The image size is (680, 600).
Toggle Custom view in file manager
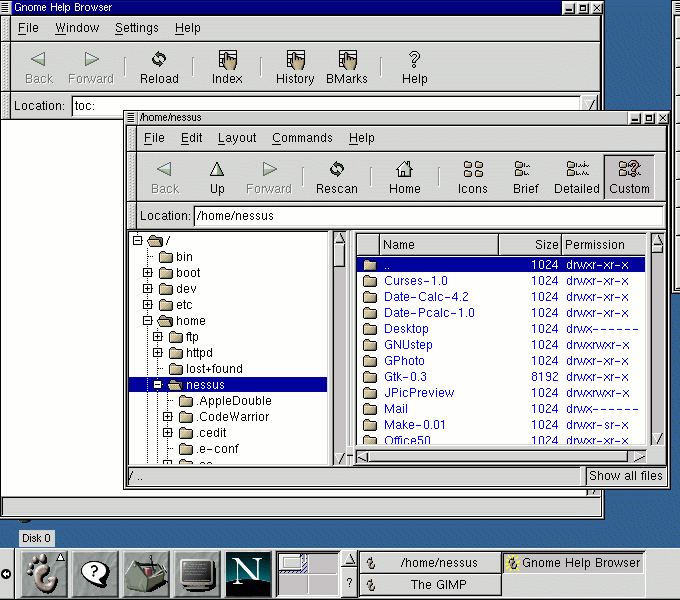629,177
